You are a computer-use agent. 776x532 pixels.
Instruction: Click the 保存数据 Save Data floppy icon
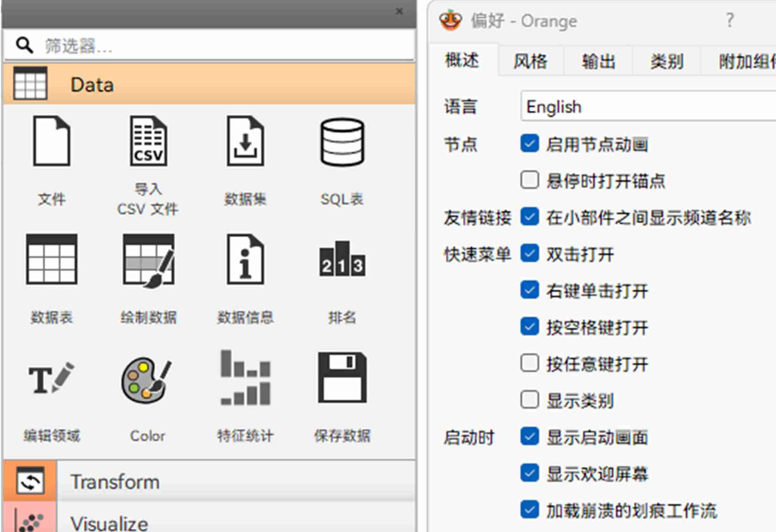(342, 378)
